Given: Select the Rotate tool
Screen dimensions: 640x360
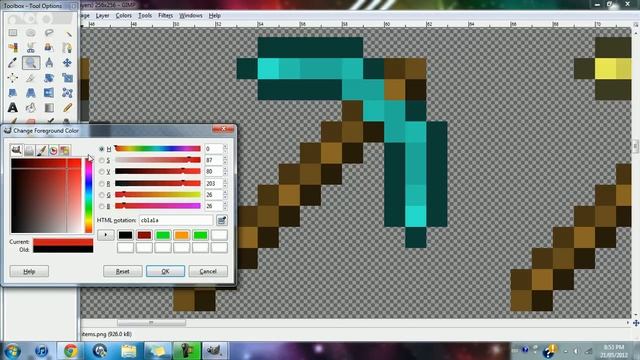Looking at the screenshot, I should (49, 78).
